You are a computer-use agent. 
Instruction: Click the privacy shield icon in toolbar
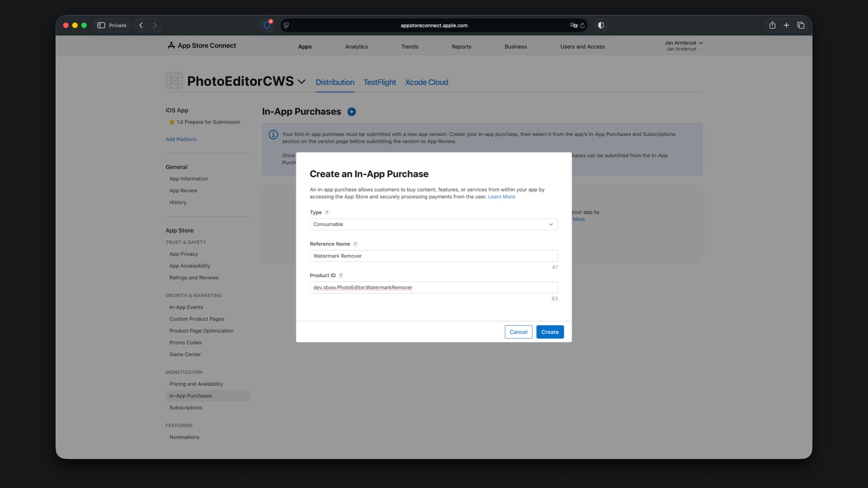[601, 25]
